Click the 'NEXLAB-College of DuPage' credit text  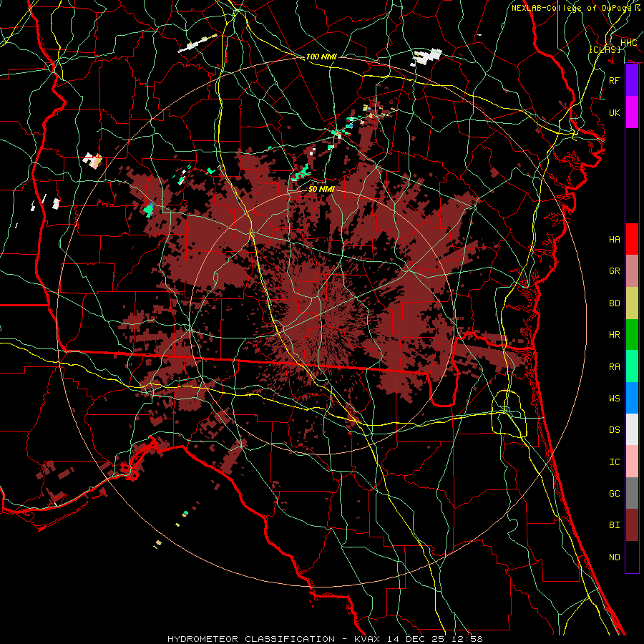(571, 8)
